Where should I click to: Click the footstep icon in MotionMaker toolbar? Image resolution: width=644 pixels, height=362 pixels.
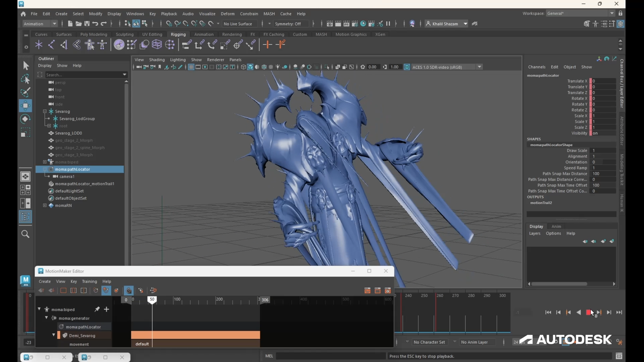tap(141, 291)
